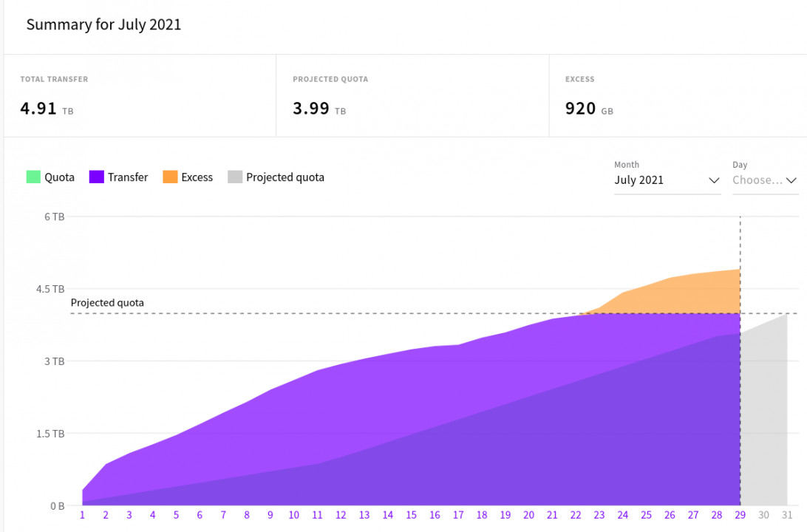Click the Day dropdown chevron arrow

(x=791, y=180)
